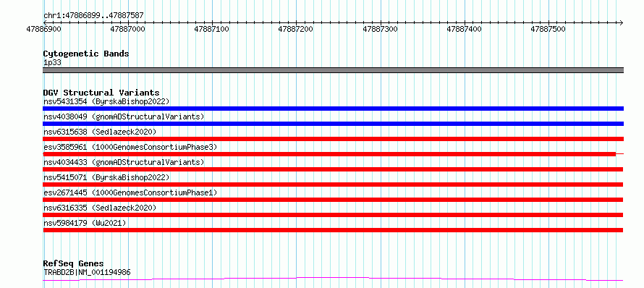Click the right arrowhead of the ruler
Image resolution: width=644 pixels, height=288 pixels.
(x=622, y=22)
